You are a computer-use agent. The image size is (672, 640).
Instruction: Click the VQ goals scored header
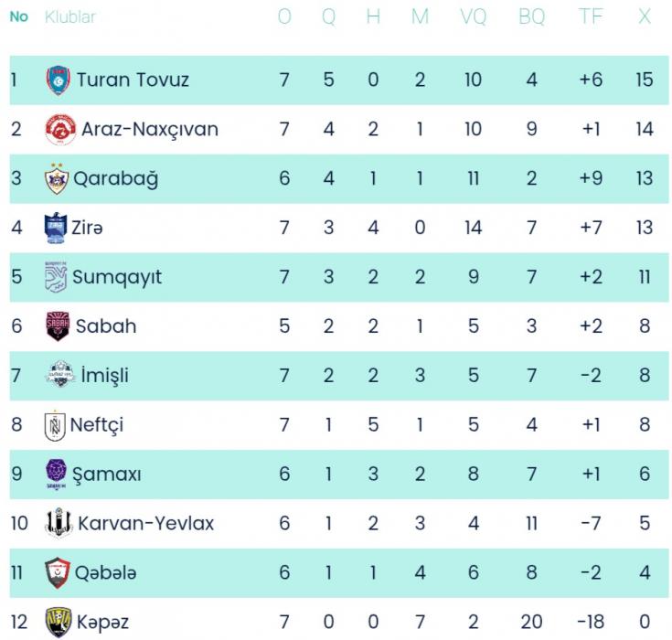click(473, 17)
